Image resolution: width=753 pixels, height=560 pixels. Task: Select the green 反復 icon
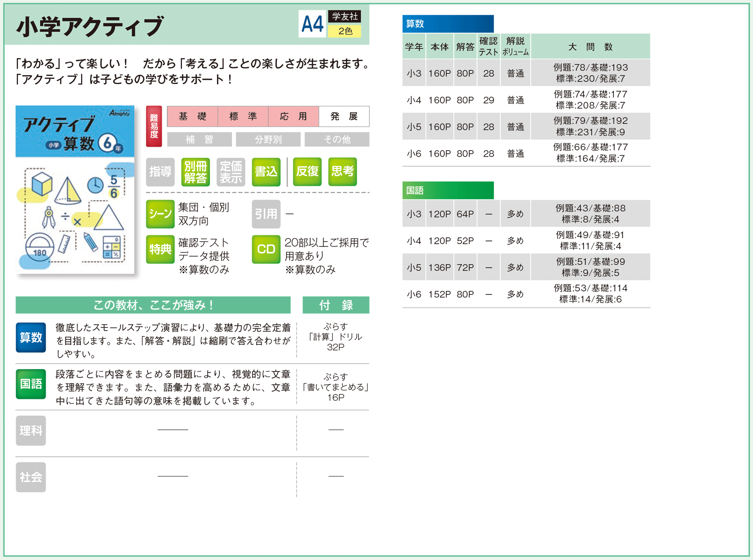click(x=307, y=172)
